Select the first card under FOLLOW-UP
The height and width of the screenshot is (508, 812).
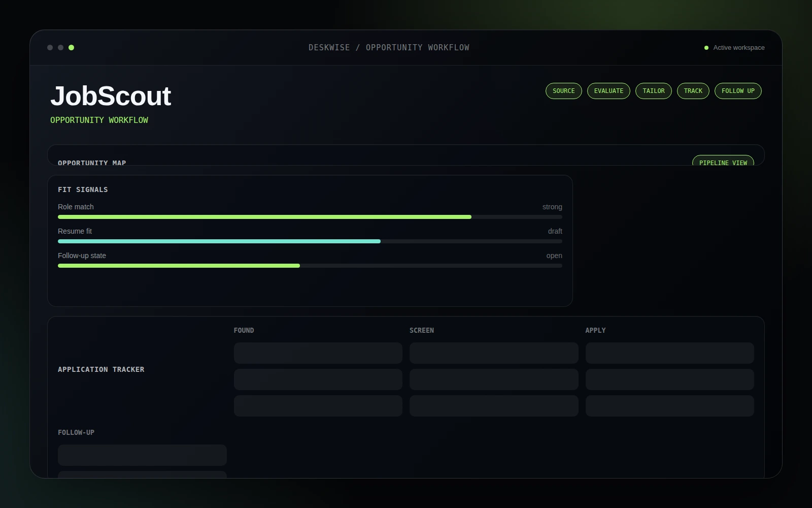point(142,455)
